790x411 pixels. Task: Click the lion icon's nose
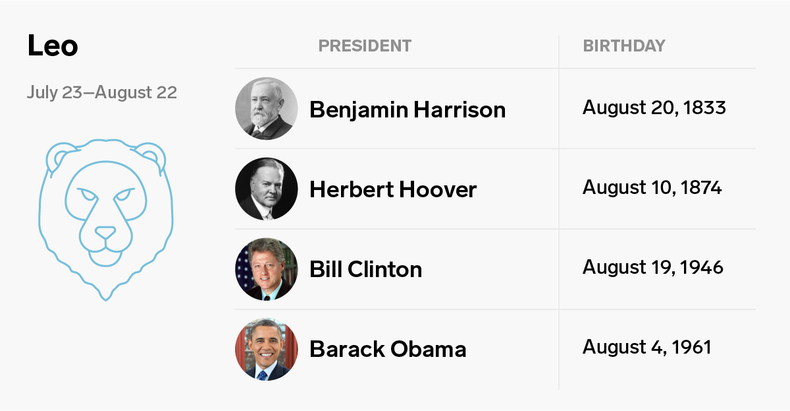tap(104, 231)
